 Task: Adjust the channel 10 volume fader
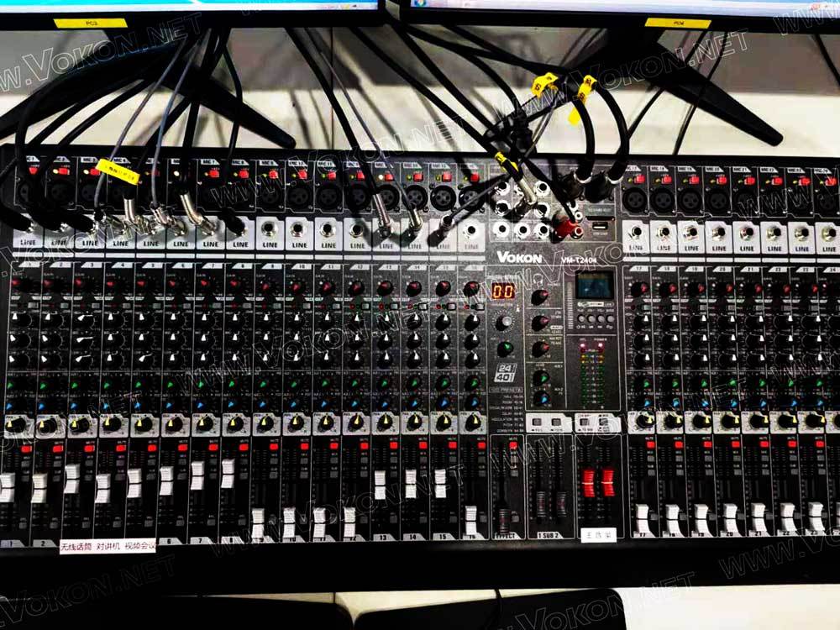pos(289,522)
